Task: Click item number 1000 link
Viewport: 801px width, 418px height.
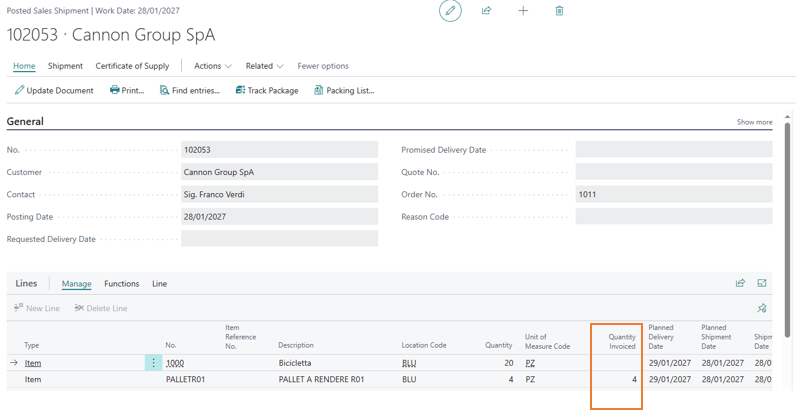Action: (x=175, y=363)
